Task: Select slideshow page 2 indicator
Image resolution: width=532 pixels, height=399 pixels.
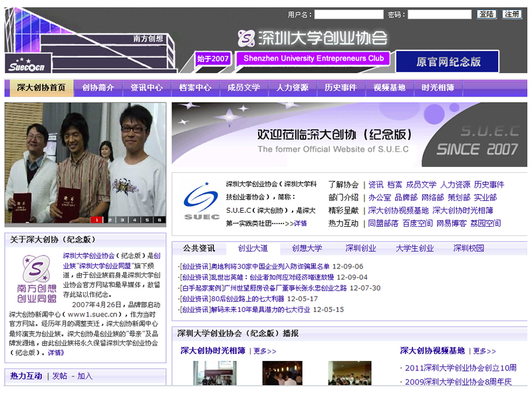Action: tap(110, 220)
